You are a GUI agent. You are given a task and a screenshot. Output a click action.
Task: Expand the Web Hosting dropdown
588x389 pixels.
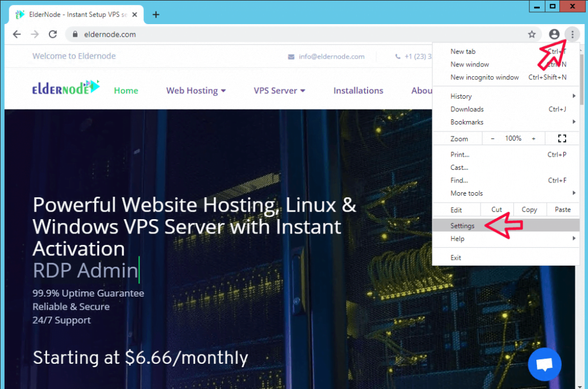(196, 90)
